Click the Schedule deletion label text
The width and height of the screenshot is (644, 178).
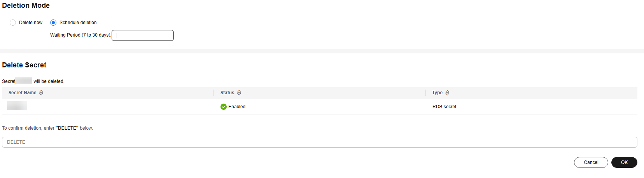point(78,23)
